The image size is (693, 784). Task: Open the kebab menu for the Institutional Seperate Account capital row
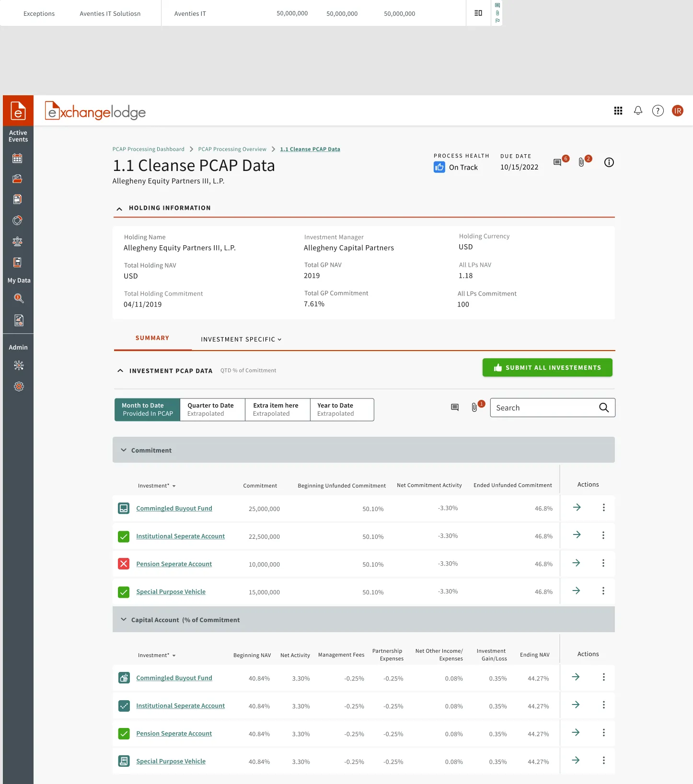(604, 704)
